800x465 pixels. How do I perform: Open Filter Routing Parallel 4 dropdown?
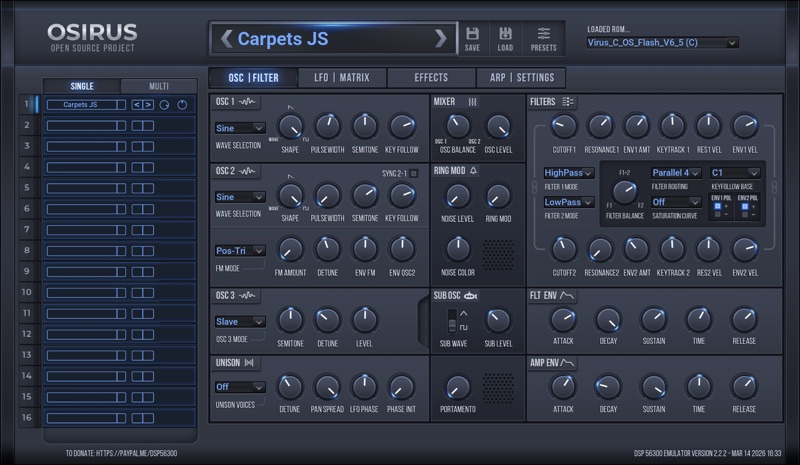click(676, 173)
